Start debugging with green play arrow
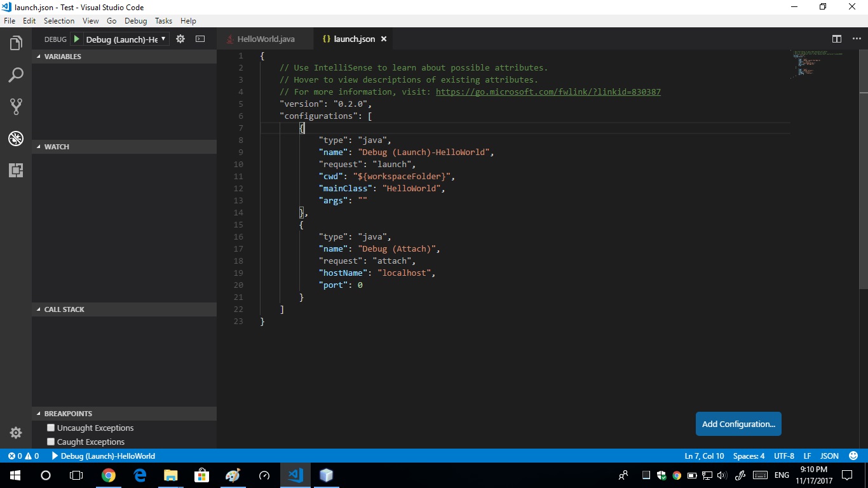The image size is (868, 488). [x=76, y=39]
